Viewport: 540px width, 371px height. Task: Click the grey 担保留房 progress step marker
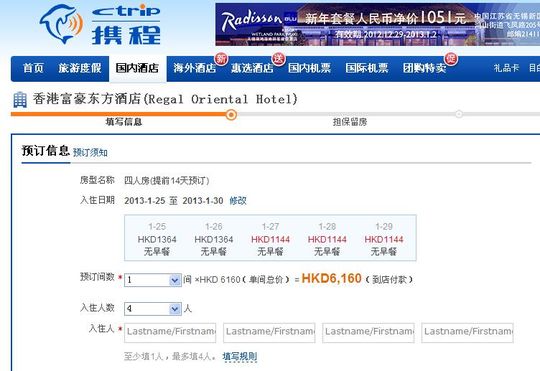pyautogui.click(x=459, y=114)
